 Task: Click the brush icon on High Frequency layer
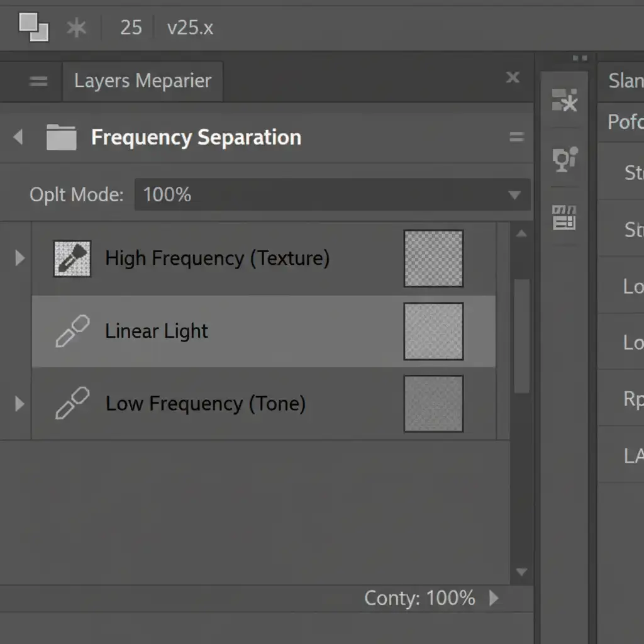72,258
